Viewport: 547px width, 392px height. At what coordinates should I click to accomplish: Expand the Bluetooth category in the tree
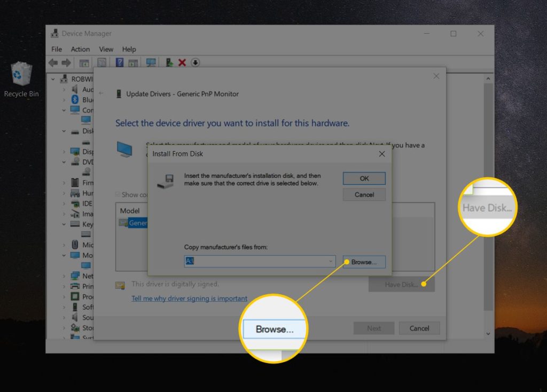tap(64, 100)
